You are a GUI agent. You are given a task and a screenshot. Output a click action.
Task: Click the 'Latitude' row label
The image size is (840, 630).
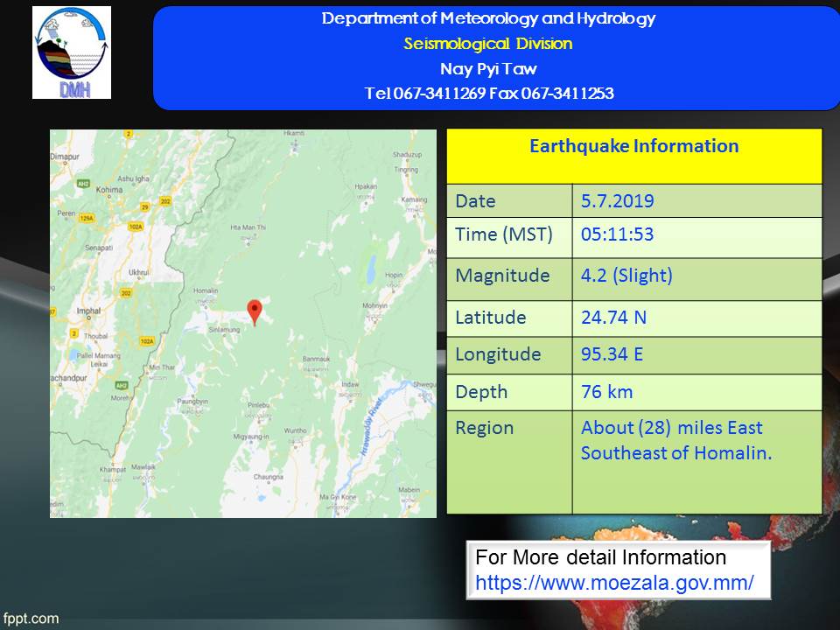491,317
